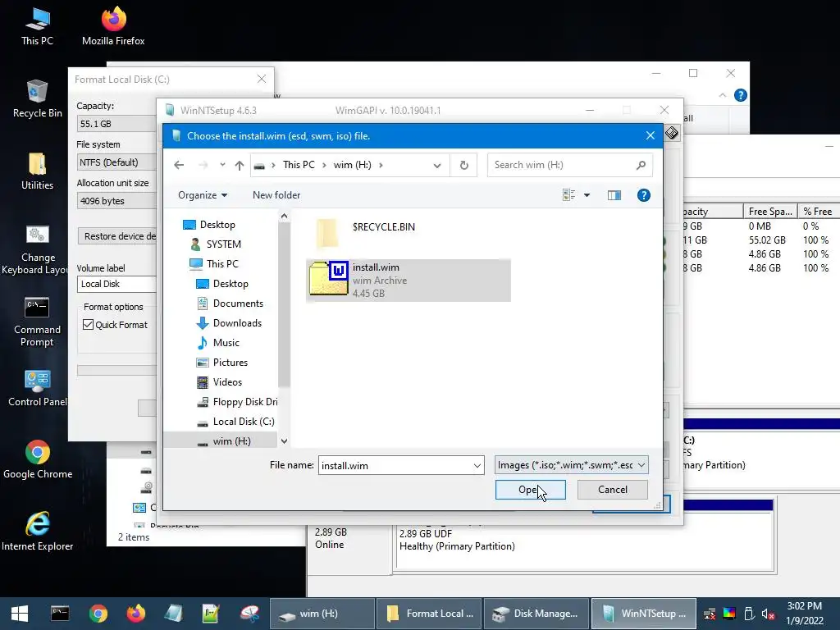Click the Search wim (H:) field
The height and width of the screenshot is (630, 840).
tap(570, 165)
